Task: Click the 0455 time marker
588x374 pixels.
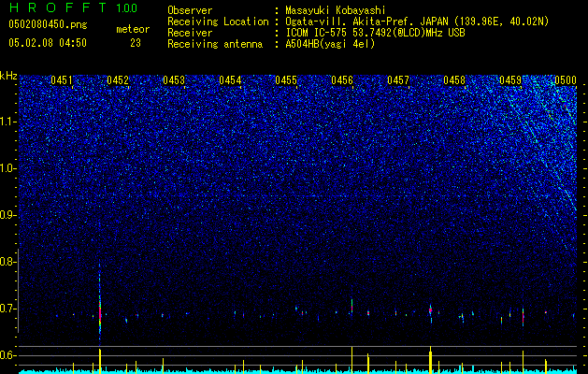Action: click(286, 80)
